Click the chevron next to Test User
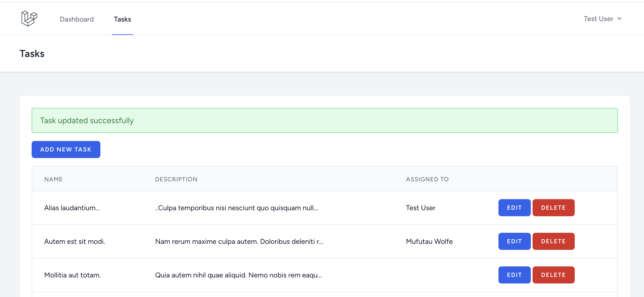 tap(619, 19)
